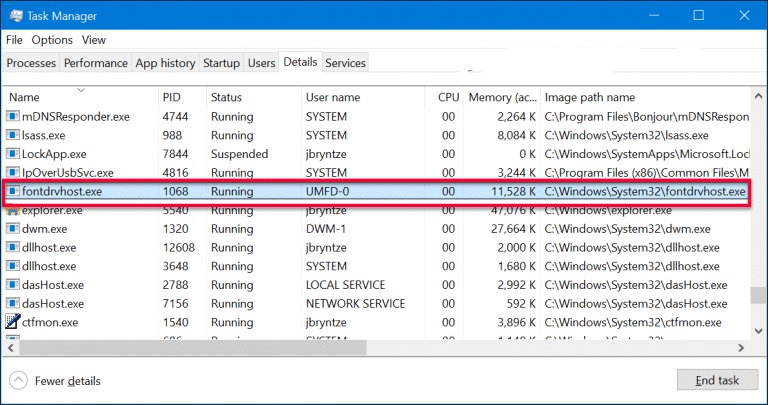Click the dwm.exe process icon
The image size is (768, 405).
click(12, 229)
